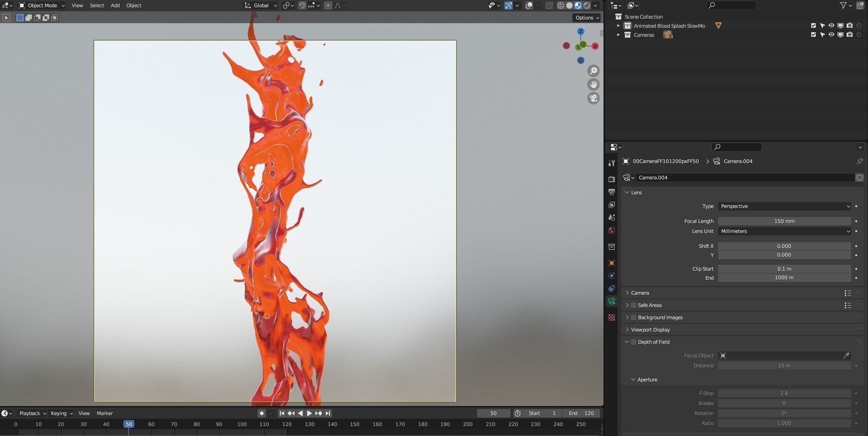Open the Texture properties tab

612,317
